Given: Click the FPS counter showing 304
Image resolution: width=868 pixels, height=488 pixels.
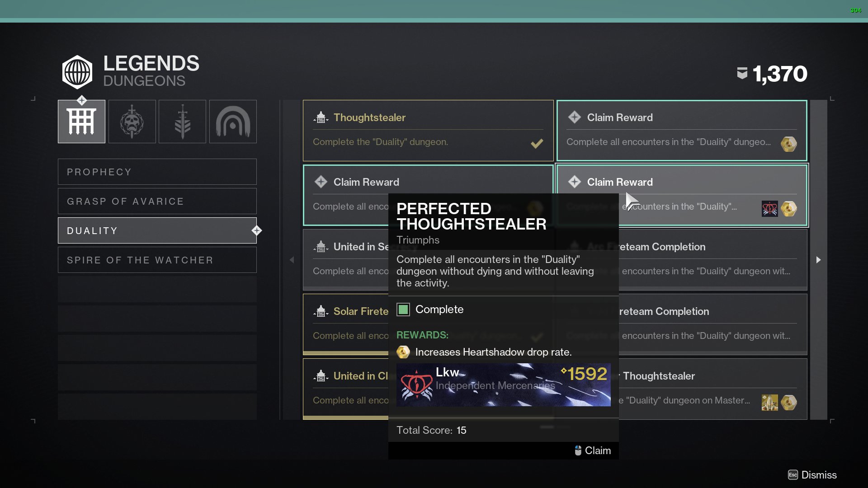Looking at the screenshot, I should [855, 10].
